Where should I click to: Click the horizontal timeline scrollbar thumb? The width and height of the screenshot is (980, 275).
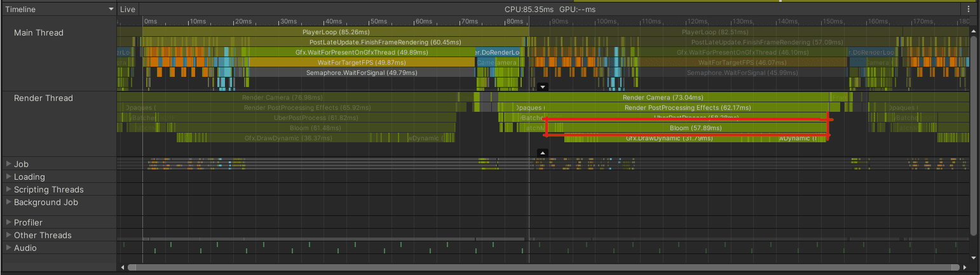[x=543, y=267]
